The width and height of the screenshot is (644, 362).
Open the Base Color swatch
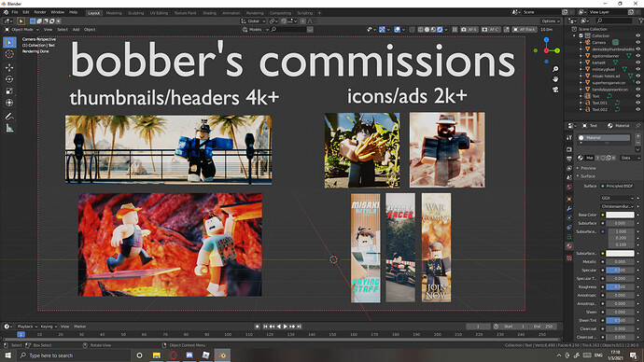[x=620, y=215]
